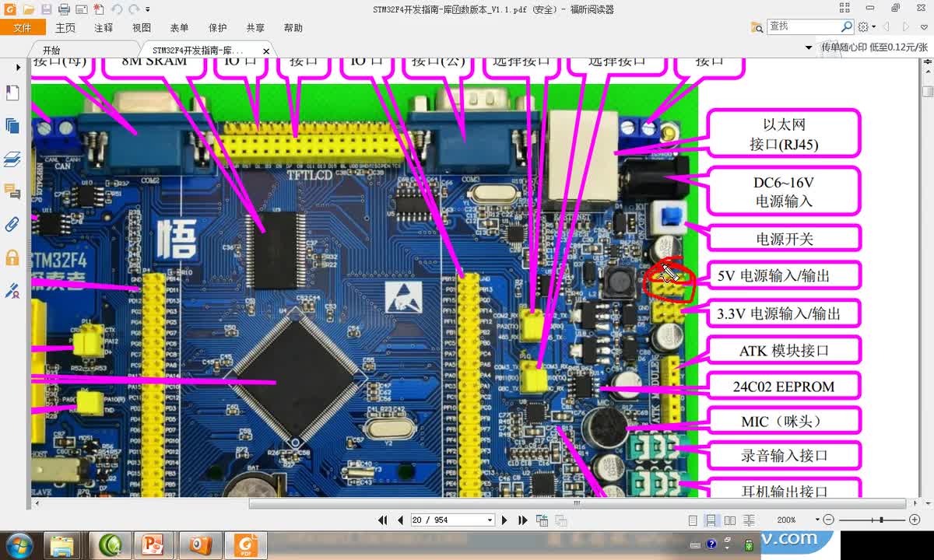Click the create new PDF icon
Viewport: 934px width, 560px height.
99,9
